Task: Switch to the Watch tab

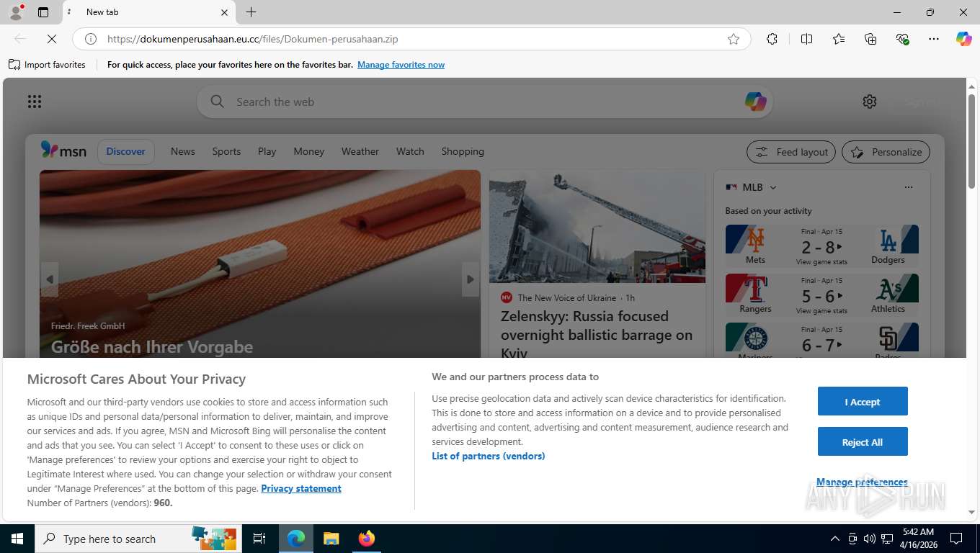Action: click(x=410, y=151)
